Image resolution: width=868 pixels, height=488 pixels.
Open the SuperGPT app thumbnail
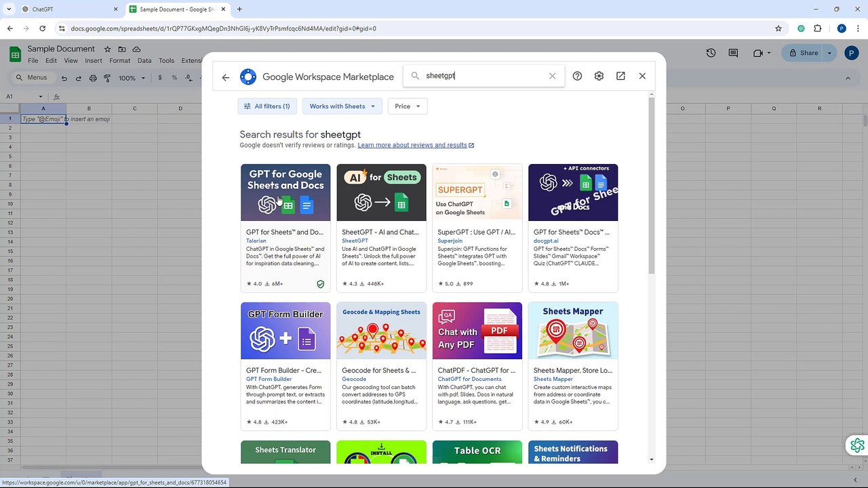pos(477,192)
